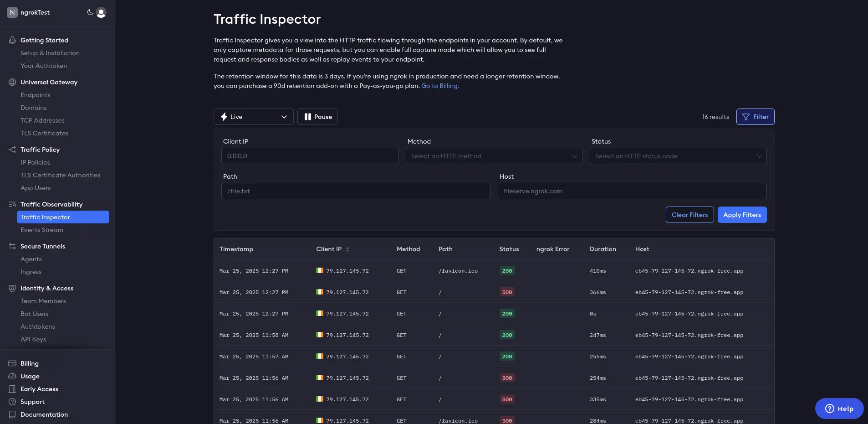Follow the Go to Billing link

(440, 86)
